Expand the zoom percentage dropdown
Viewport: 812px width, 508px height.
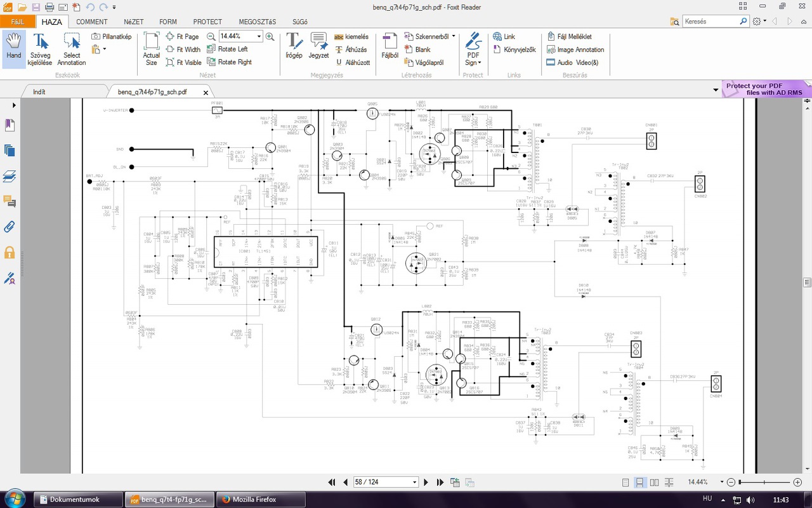[259, 36]
